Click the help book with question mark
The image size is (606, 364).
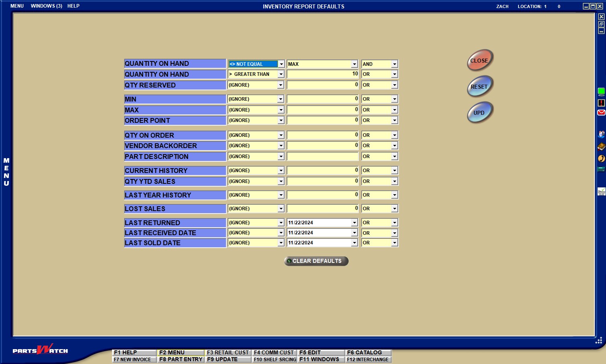(x=601, y=146)
